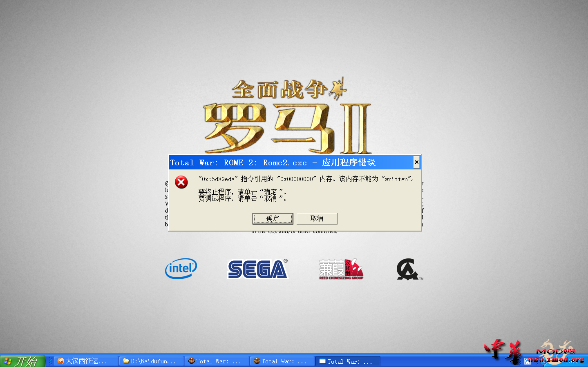Click the browser icon of 大汉西征运 taskbar item

pyautogui.click(x=61, y=361)
